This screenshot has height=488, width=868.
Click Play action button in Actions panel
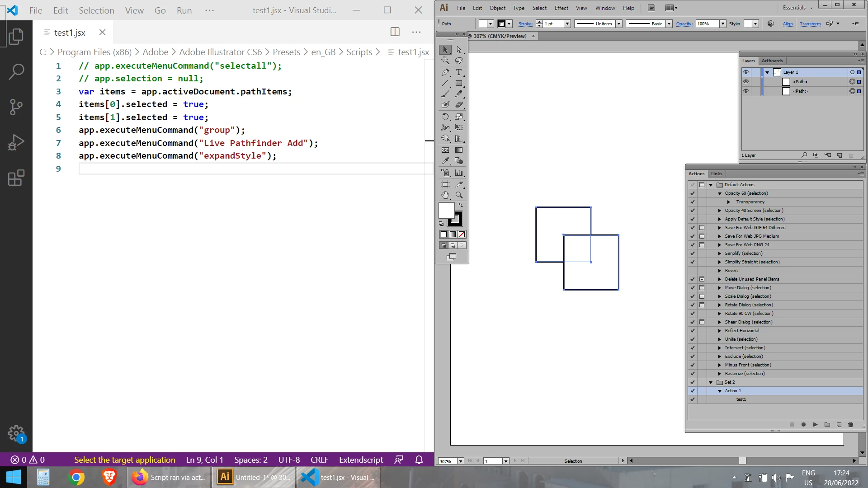pyautogui.click(x=815, y=424)
